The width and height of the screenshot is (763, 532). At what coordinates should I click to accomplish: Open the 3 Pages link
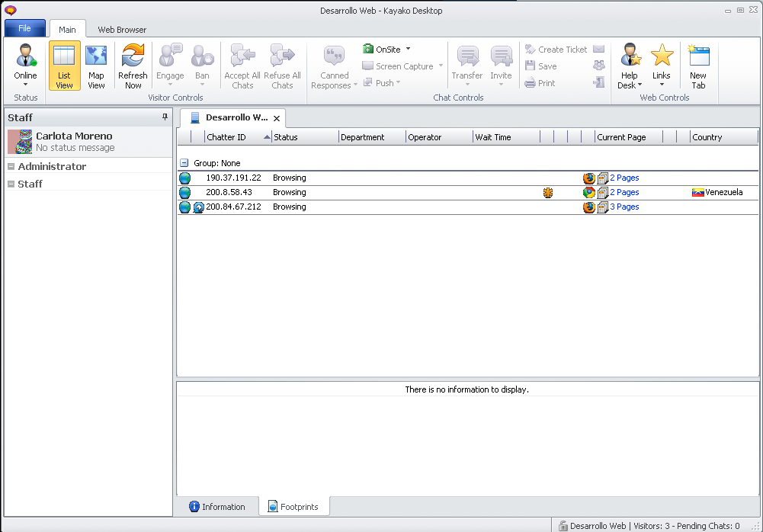(624, 207)
